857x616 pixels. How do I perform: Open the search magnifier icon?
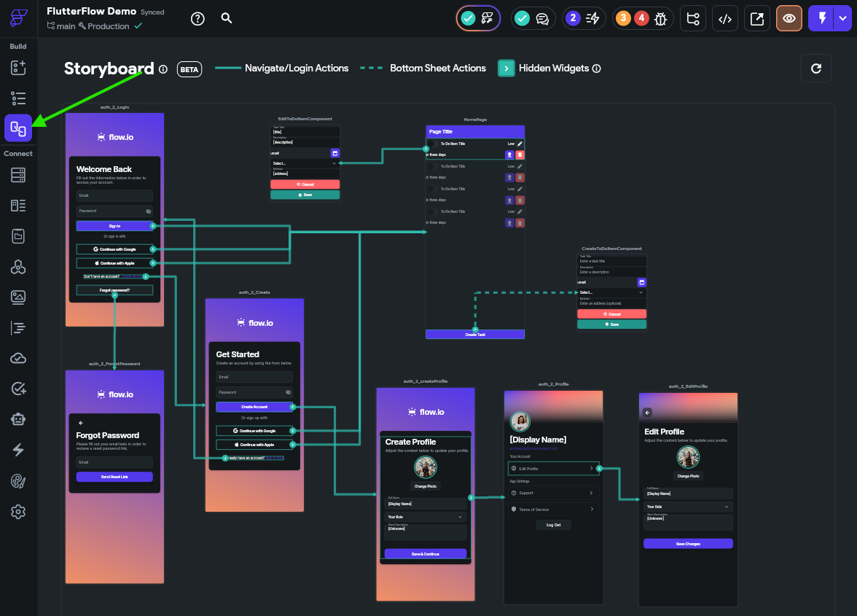(x=226, y=18)
